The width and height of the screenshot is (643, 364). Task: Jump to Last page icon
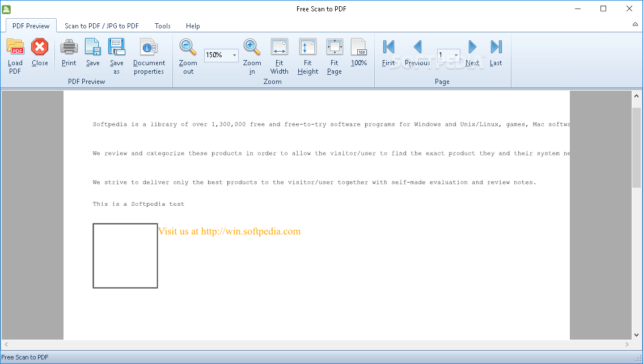click(x=496, y=46)
